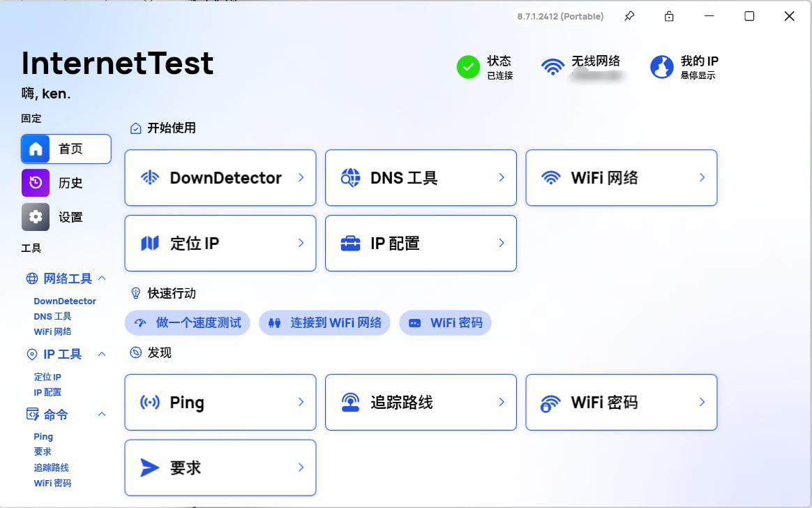The width and height of the screenshot is (812, 508).
Task: Pin the window using the title bar pin icon
Action: tap(629, 15)
